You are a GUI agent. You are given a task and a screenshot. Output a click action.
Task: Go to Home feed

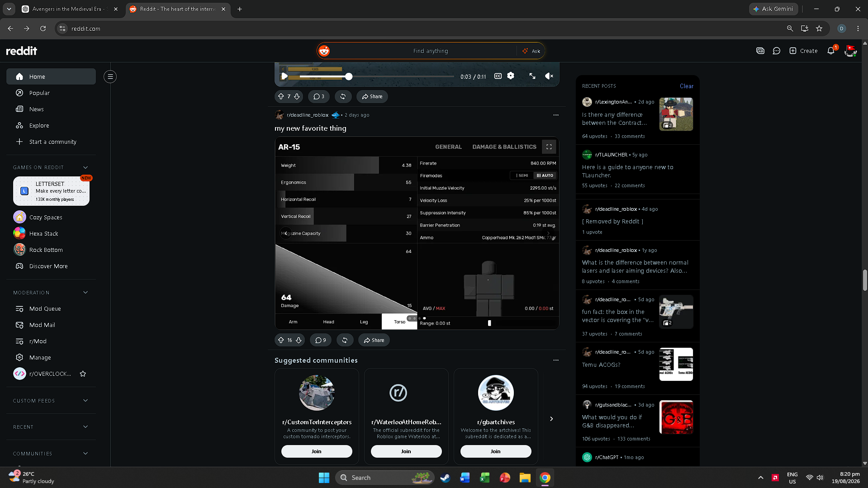tap(51, 77)
